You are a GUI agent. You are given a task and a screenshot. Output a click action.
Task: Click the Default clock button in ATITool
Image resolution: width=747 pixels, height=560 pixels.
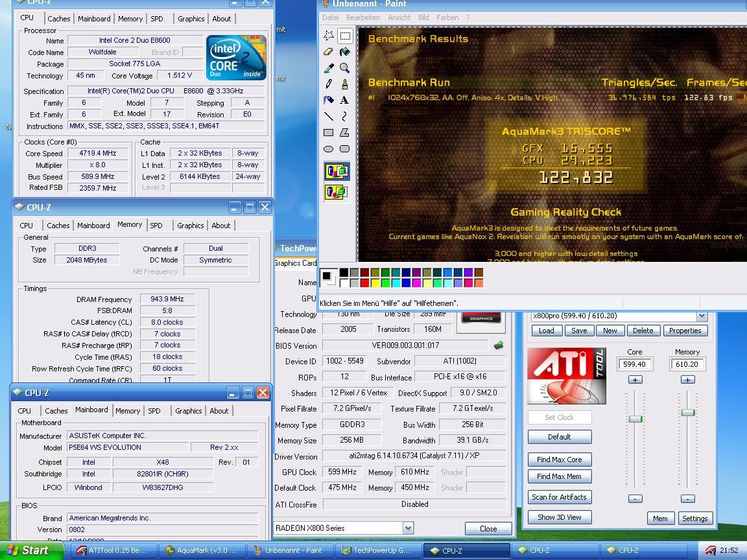pyautogui.click(x=560, y=437)
